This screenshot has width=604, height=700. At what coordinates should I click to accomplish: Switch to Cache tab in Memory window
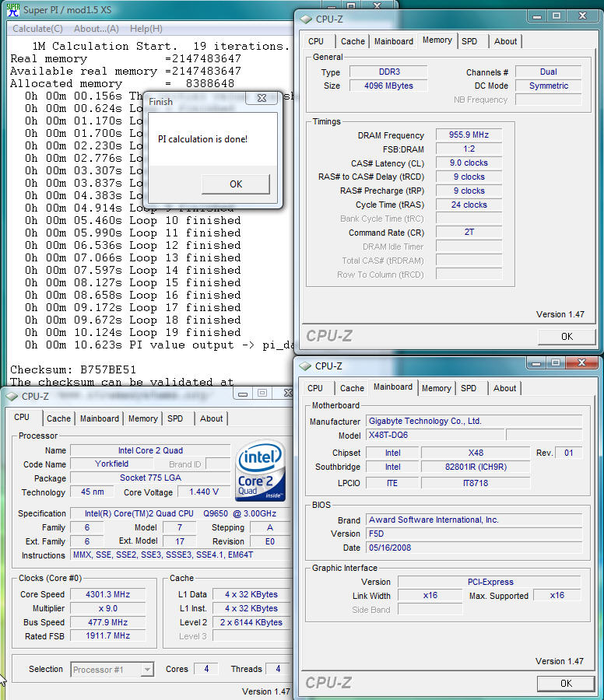click(x=353, y=41)
